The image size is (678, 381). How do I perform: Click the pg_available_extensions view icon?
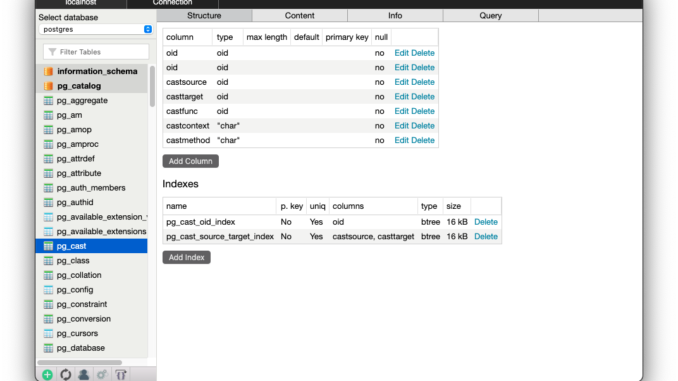[48, 231]
